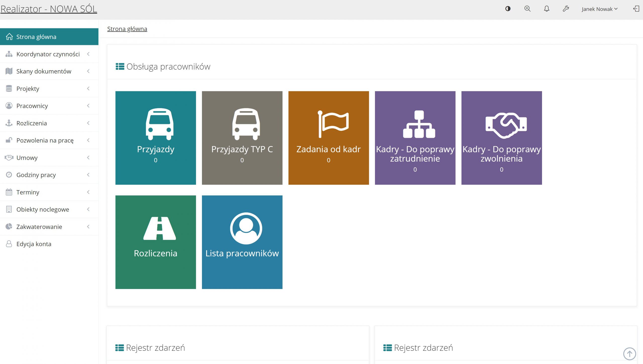Open the Lista pracowników tile

(x=242, y=242)
